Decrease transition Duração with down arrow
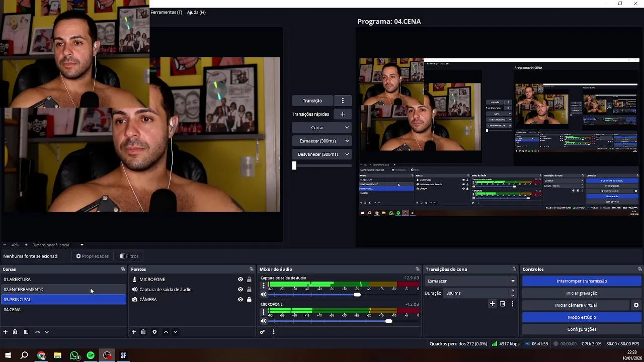The image size is (644, 362). 513,296
